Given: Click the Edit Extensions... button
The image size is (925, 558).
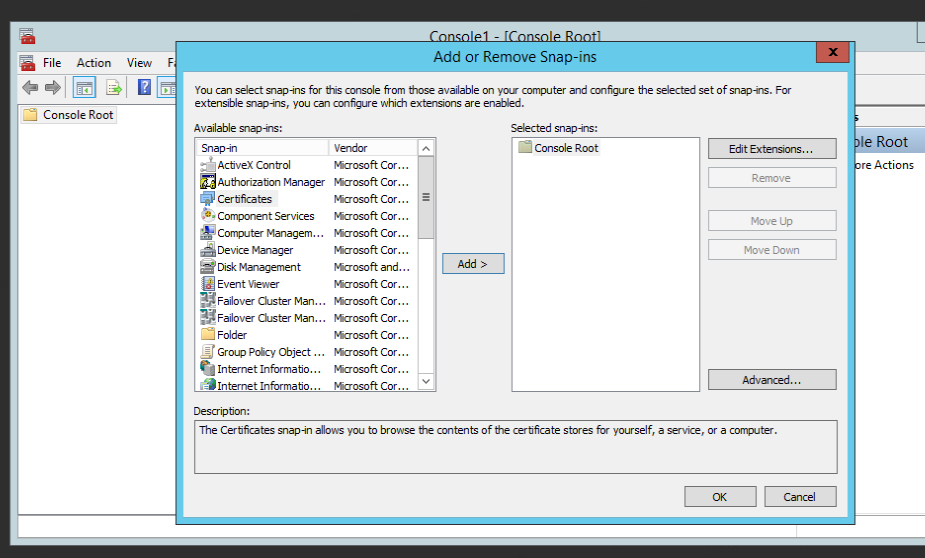Looking at the screenshot, I should 771,149.
